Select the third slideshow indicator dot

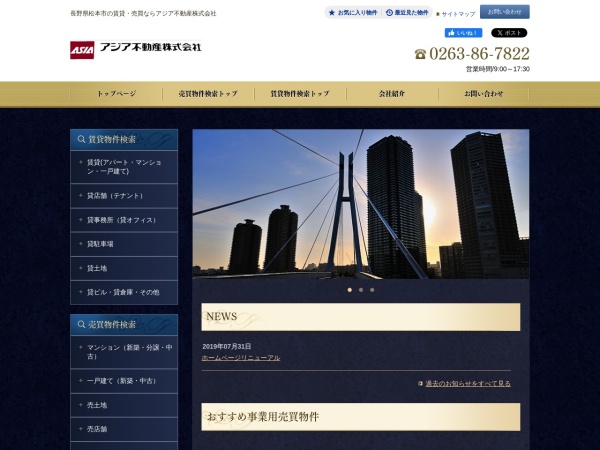pos(372,290)
